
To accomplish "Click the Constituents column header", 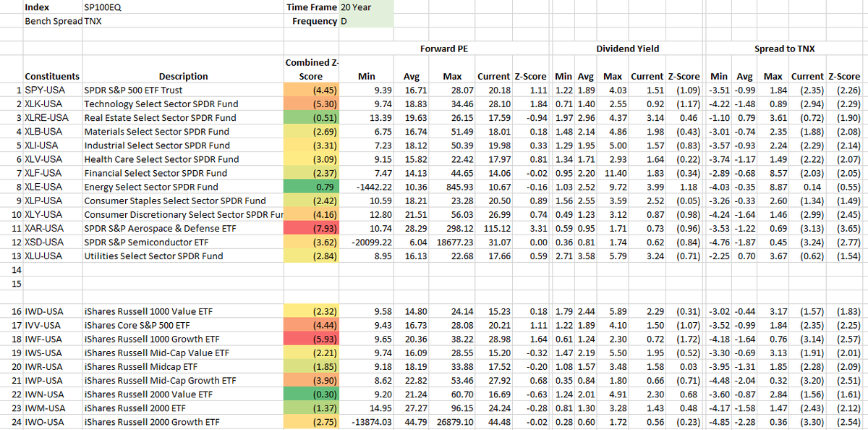I will pyautogui.click(x=53, y=76).
